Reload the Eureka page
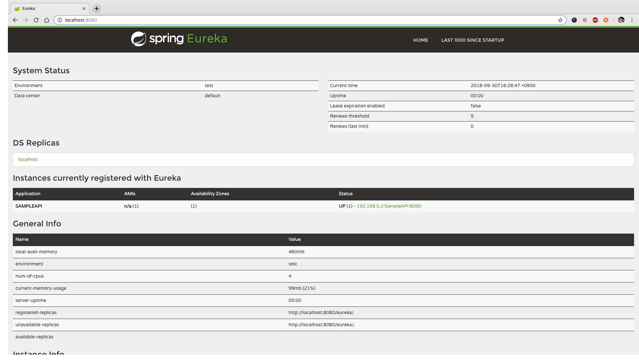 tap(36, 20)
